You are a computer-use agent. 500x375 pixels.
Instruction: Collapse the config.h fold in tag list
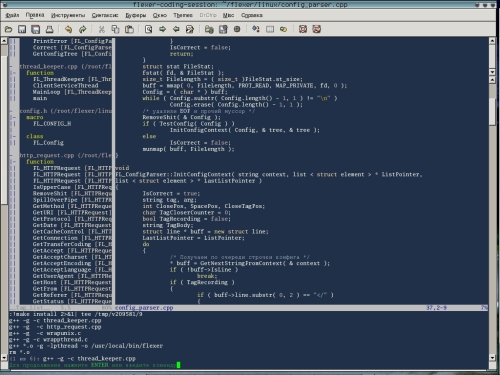click(x=11, y=111)
